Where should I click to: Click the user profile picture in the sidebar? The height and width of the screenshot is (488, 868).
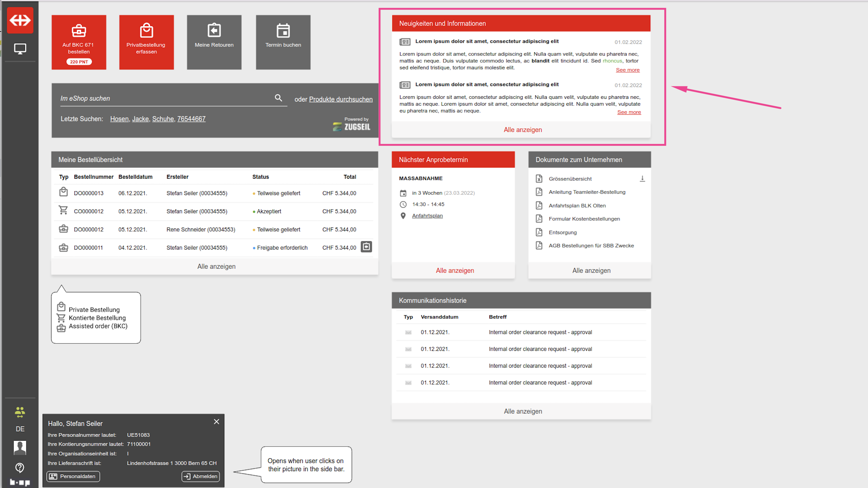[x=20, y=448]
